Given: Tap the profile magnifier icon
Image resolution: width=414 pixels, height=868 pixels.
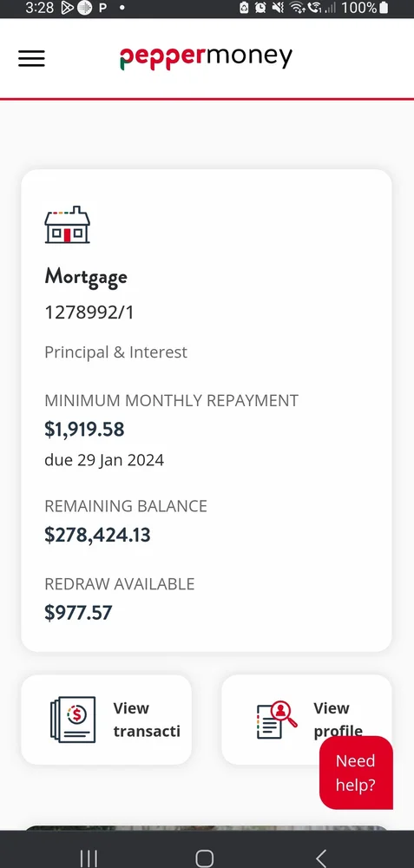Looking at the screenshot, I should point(277,719).
